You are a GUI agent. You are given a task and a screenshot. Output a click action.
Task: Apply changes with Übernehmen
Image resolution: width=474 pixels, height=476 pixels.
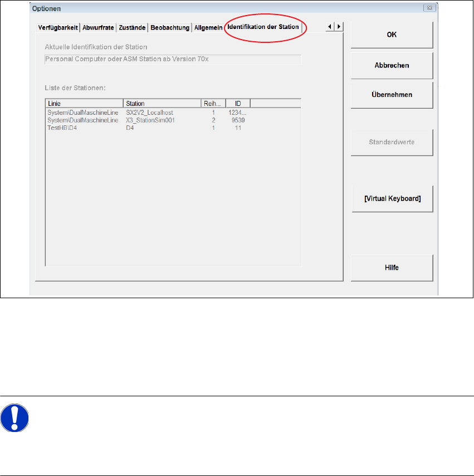(392, 95)
